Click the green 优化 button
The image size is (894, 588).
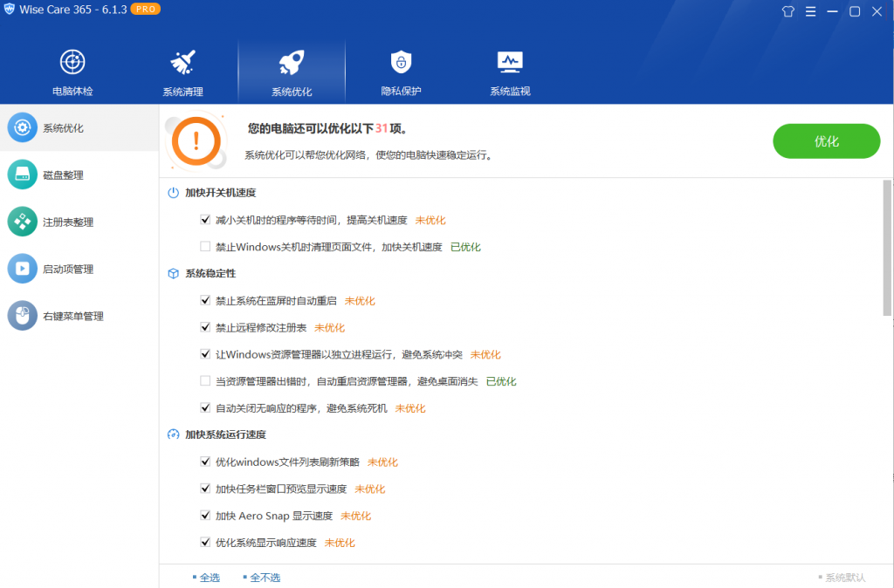click(x=826, y=141)
